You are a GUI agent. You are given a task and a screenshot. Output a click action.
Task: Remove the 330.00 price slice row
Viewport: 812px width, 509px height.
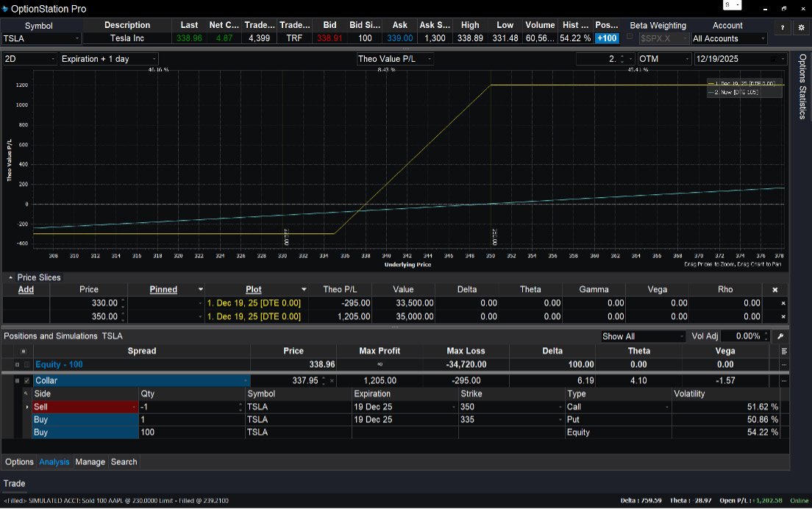783,303
